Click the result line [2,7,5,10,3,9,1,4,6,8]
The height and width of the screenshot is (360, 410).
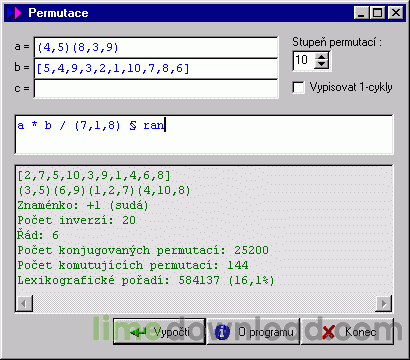(x=94, y=175)
